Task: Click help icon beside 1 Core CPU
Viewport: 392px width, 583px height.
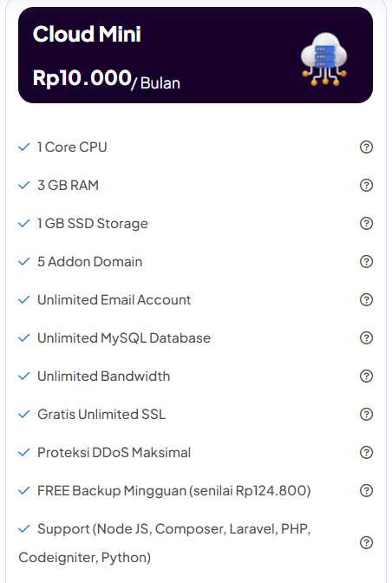Action: point(366,147)
